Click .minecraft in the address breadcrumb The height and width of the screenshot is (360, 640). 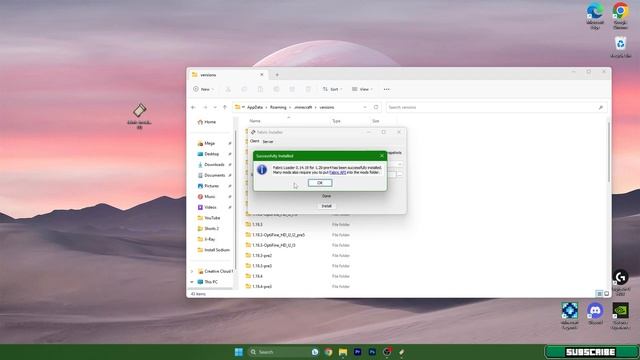pos(303,107)
